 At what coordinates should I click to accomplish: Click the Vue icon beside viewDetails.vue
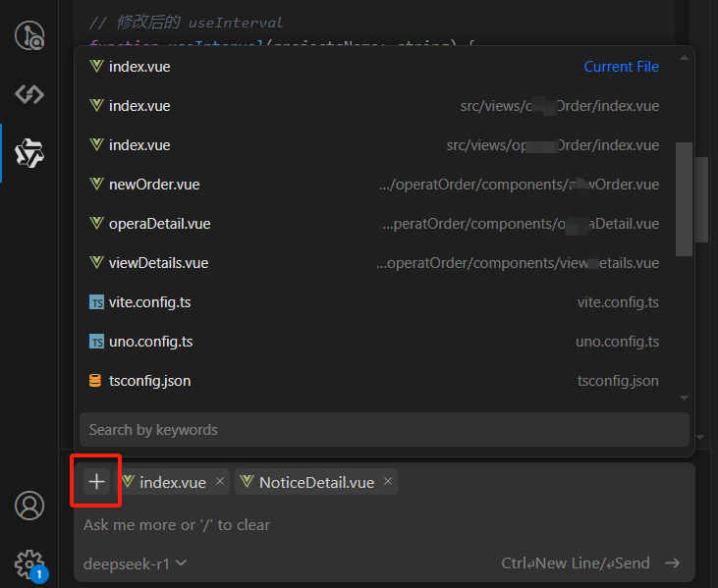click(96, 263)
